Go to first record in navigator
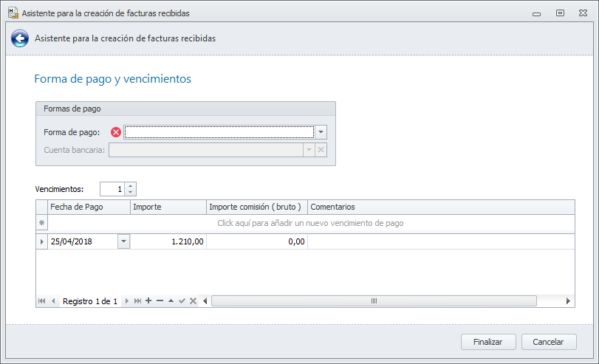The height and width of the screenshot is (364, 599). pos(42,301)
